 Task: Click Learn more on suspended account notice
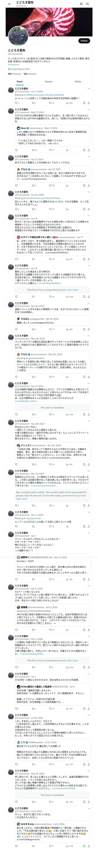[72, 290]
